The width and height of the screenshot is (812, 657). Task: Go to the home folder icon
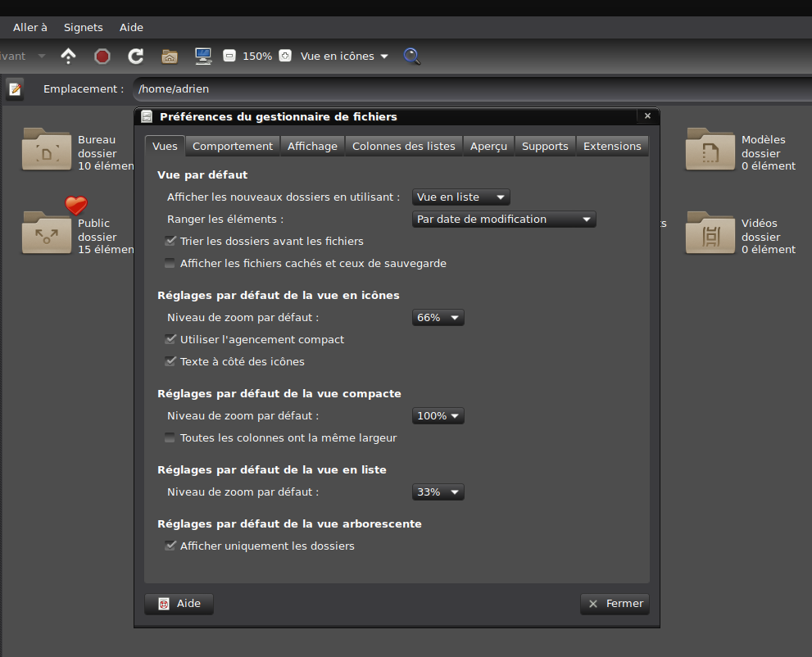coord(170,56)
